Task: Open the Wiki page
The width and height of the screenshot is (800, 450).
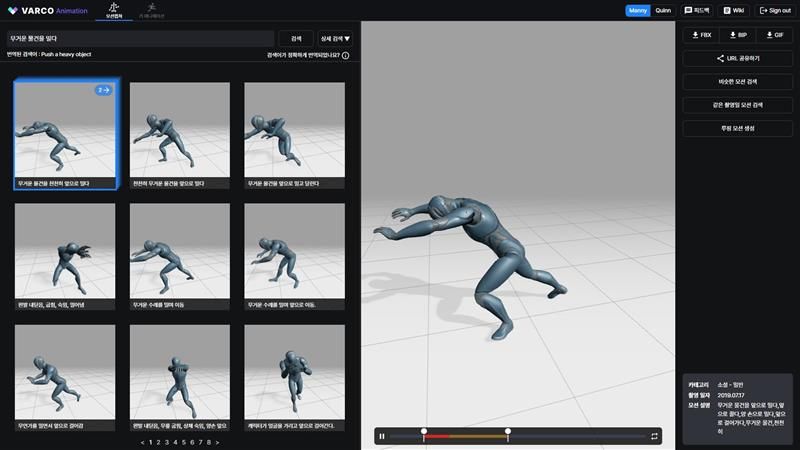Action: pos(733,10)
